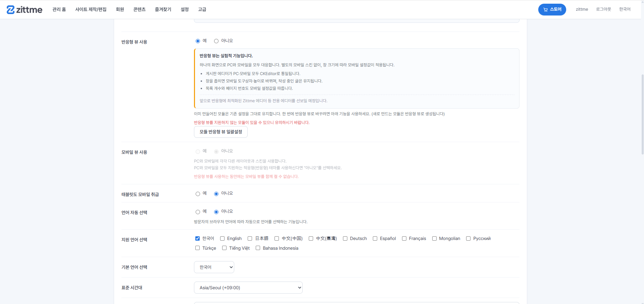Viewport: 644px width, 304px height.
Task: Check the Français language checkbox
Action: (x=404, y=238)
